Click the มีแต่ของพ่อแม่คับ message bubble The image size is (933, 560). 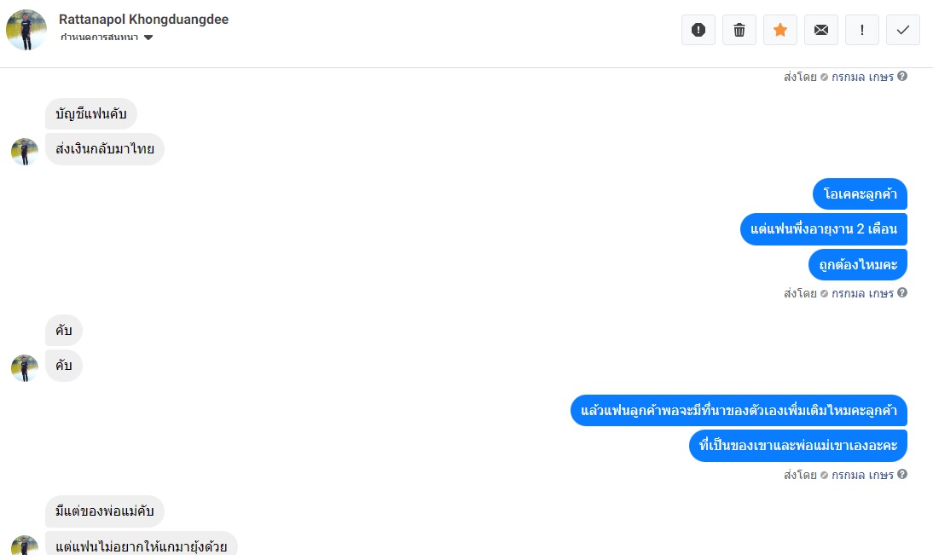105,511
